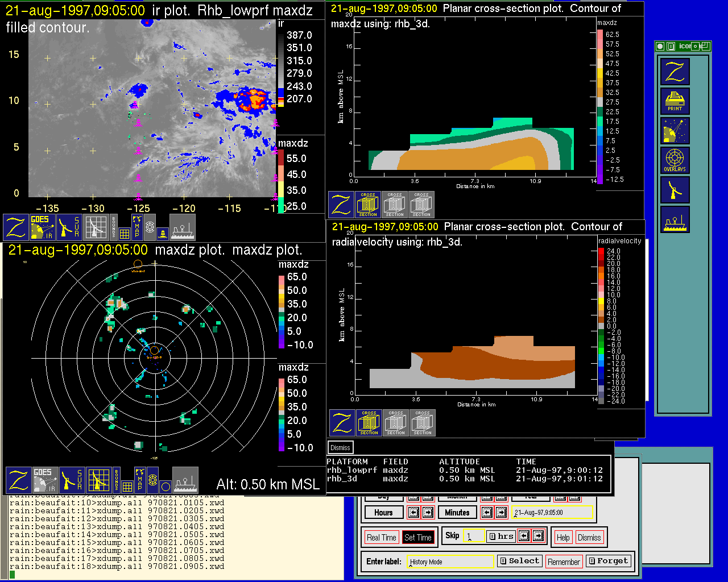Select the SUR radar icon in ir plot toolbar
Viewport: 728px width, 582px height.
pyautogui.click(x=70, y=227)
